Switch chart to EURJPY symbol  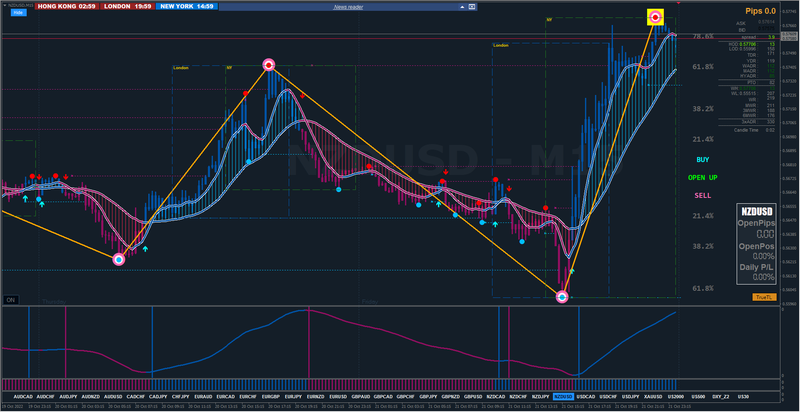point(293,397)
